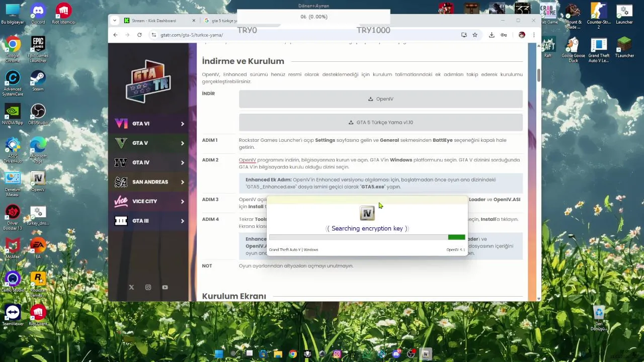The image size is (644, 362).
Task: Open GTA TR X (Twitter) link
Action: pos(131,287)
